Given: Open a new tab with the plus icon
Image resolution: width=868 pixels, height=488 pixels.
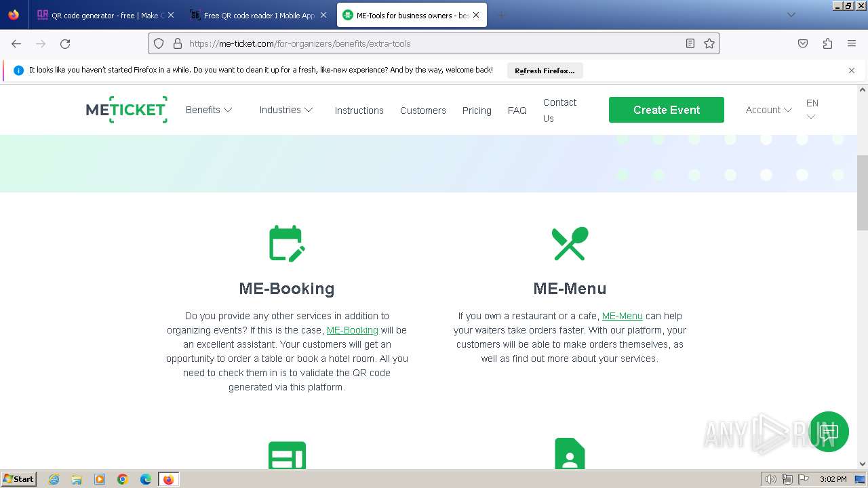Looking at the screenshot, I should (x=501, y=15).
